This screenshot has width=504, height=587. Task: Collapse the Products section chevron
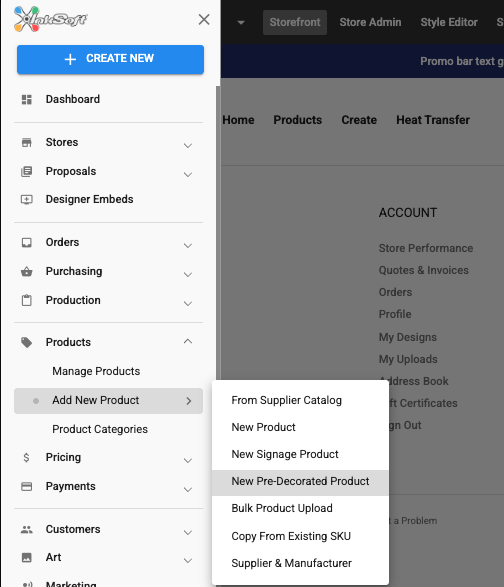(188, 341)
